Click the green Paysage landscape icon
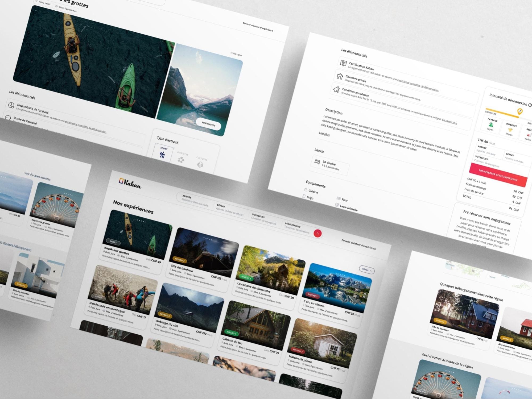Viewport: 532px width, 399px height. coord(491,124)
